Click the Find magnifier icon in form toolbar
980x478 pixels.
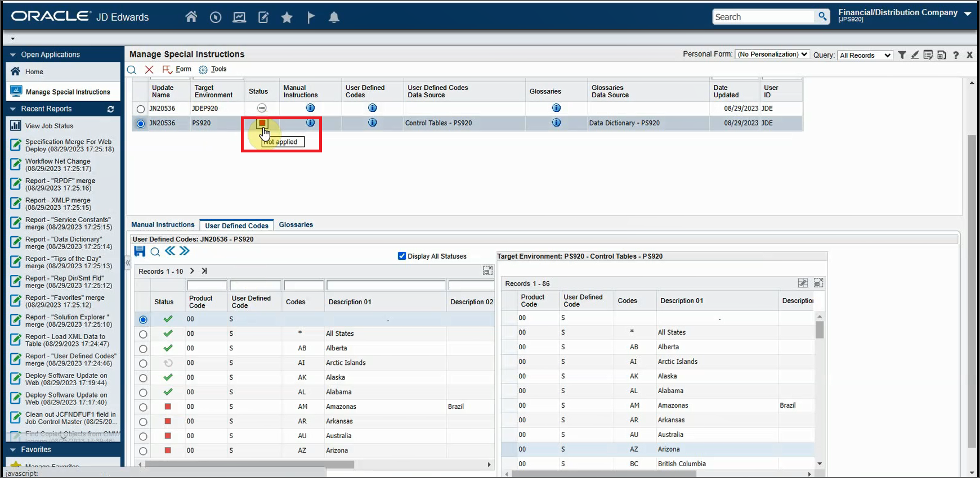click(132, 70)
